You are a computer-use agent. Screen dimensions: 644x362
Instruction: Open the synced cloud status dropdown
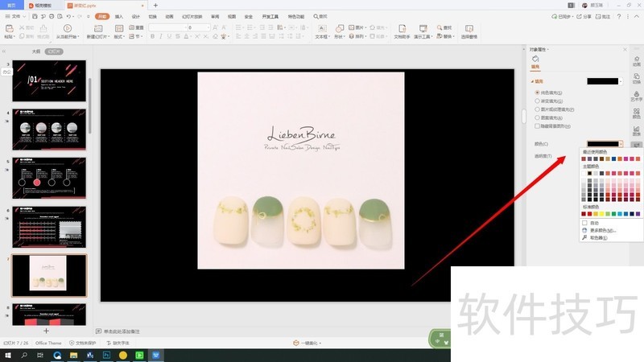click(562, 16)
